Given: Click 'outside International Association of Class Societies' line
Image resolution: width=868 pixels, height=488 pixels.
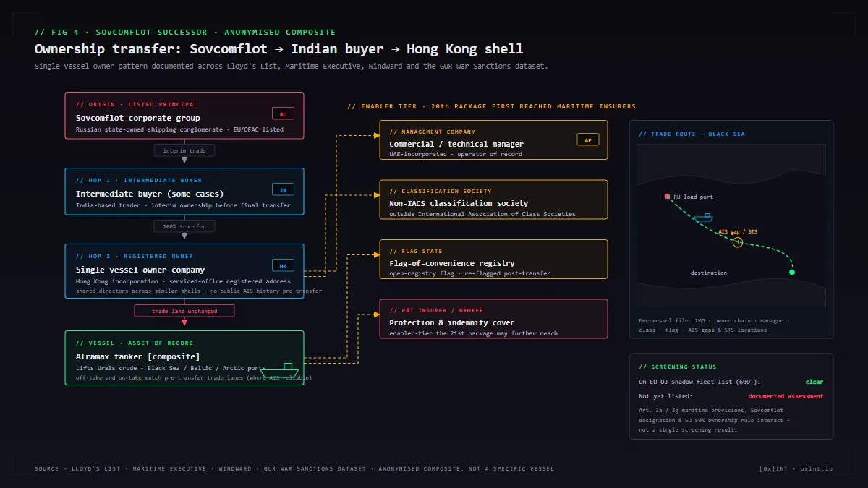Looking at the screenshot, I should 482,214.
